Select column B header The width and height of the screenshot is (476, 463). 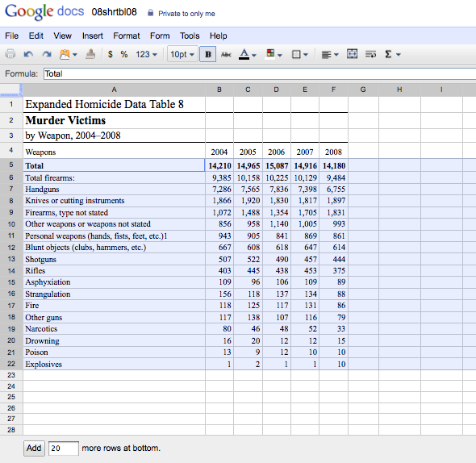(219, 90)
